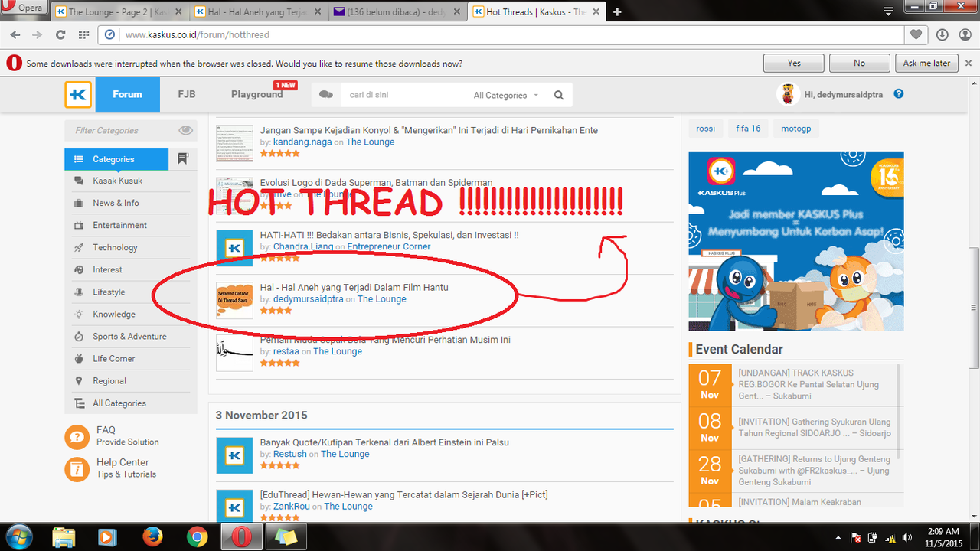Open Hal - Hal Aneh Film Hantu thread
Viewport: 980px width, 551px height.
point(354,287)
